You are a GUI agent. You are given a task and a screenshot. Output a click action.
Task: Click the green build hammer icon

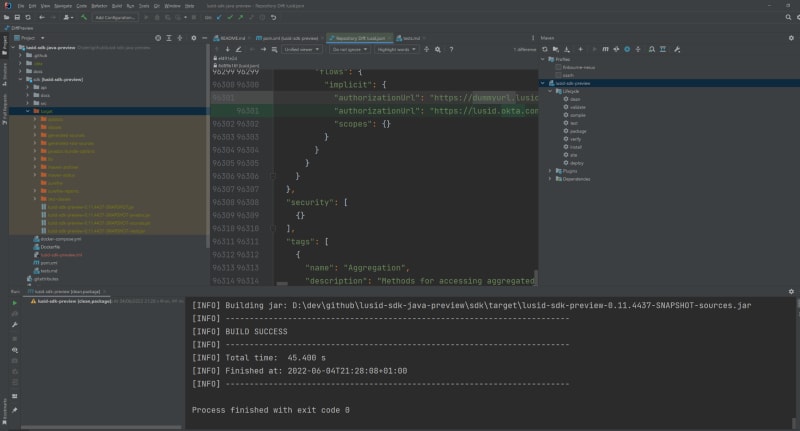pos(84,17)
